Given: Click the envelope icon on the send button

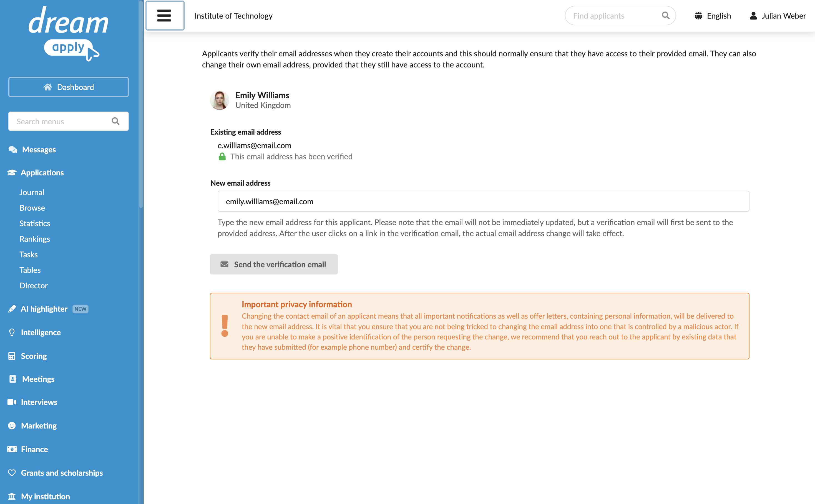Looking at the screenshot, I should (224, 264).
